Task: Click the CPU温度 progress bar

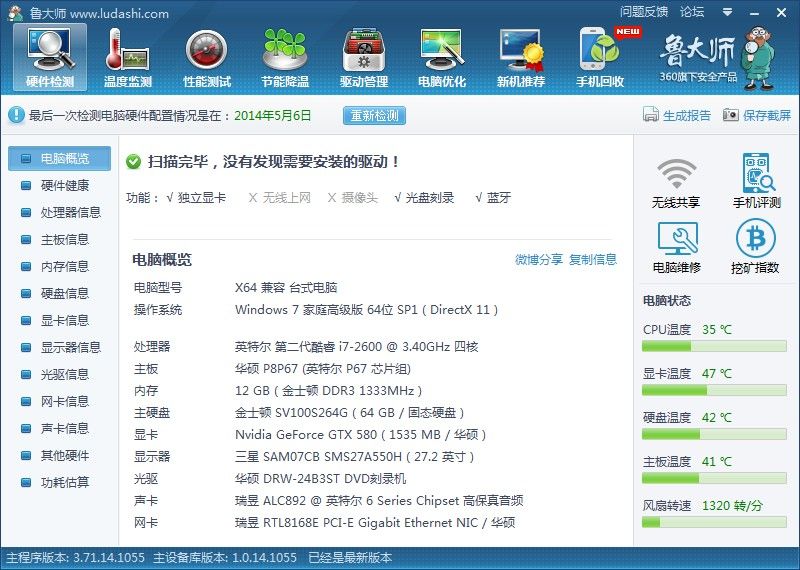Action: pos(715,346)
